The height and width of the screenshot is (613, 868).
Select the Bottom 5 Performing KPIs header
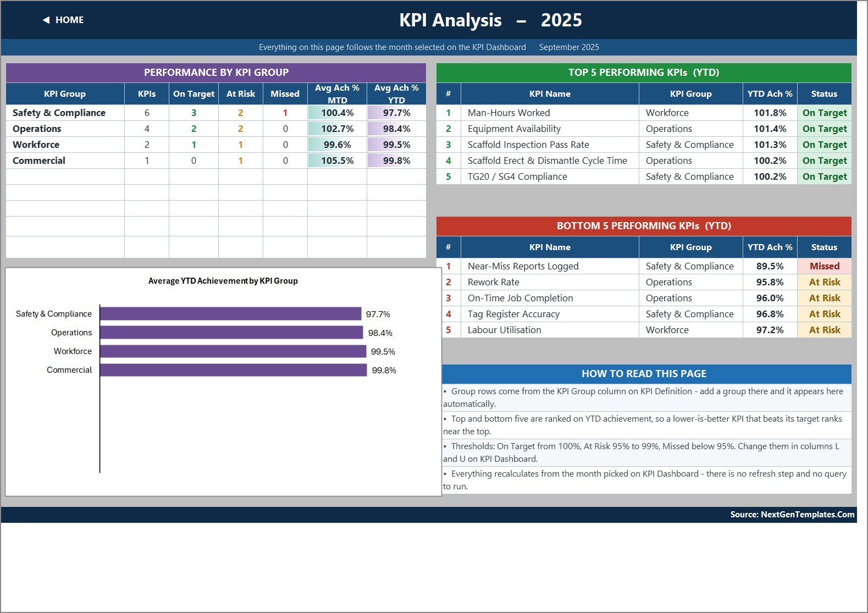[x=644, y=226]
